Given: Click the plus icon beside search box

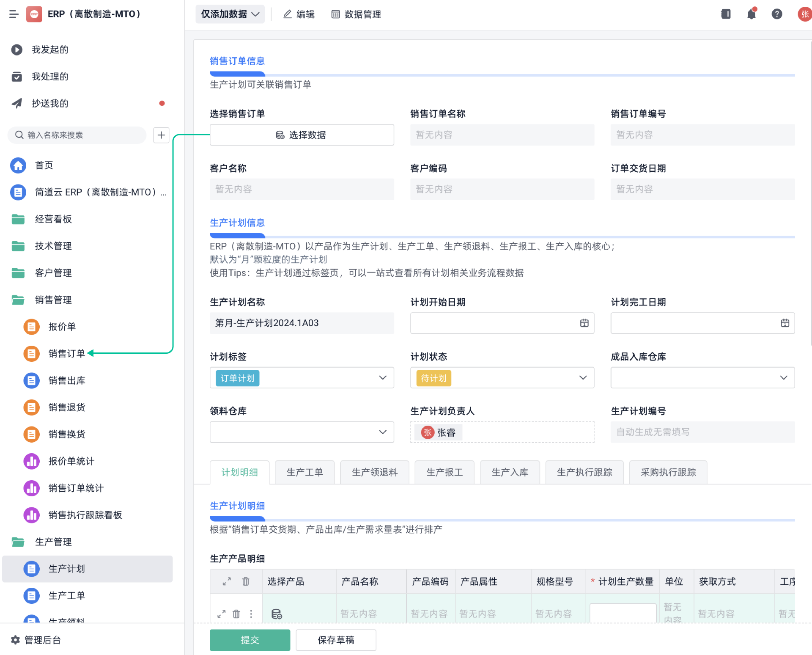Looking at the screenshot, I should click(161, 135).
